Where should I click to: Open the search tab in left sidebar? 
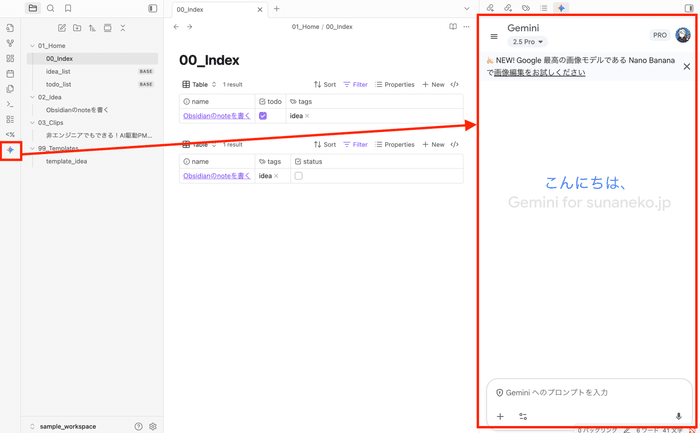(50, 8)
